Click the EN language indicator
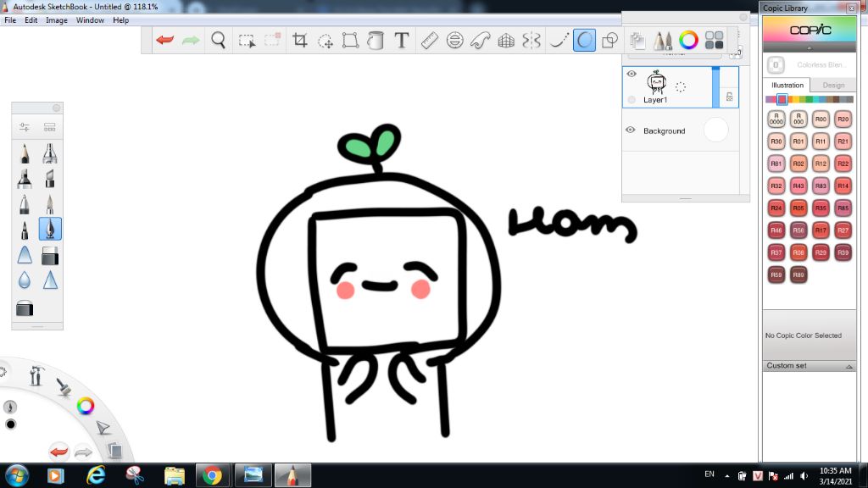This screenshot has width=868, height=488. pyautogui.click(x=709, y=474)
